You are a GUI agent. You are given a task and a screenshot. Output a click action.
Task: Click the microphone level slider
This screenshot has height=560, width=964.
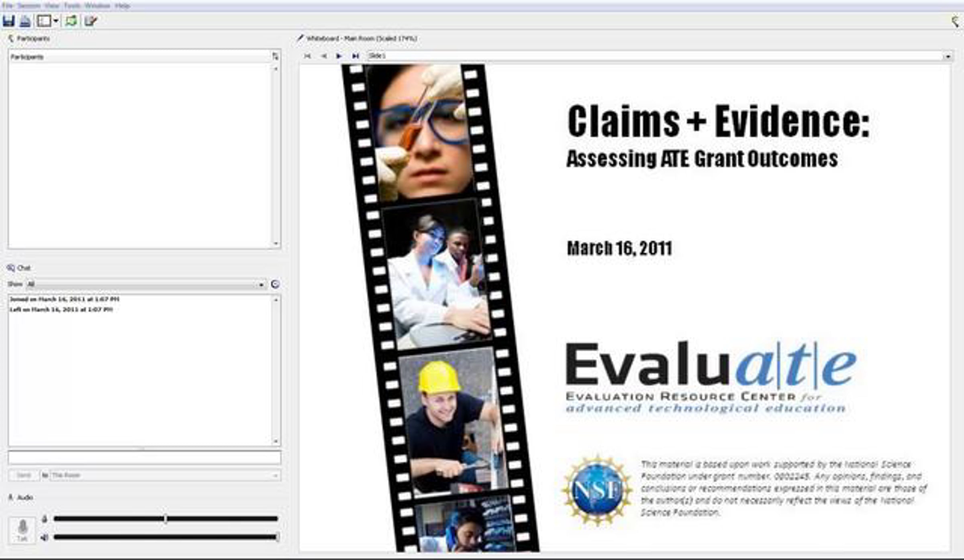[165, 519]
